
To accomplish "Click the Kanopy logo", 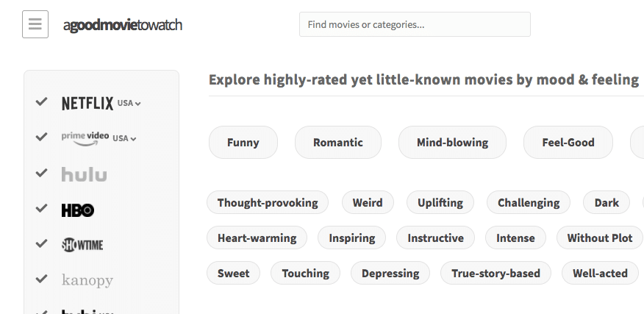I will coord(87,280).
